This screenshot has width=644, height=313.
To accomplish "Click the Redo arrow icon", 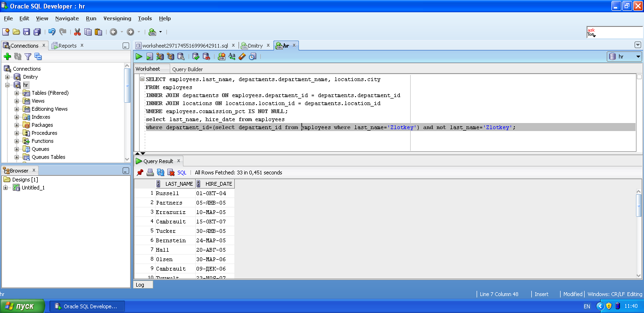I will (63, 32).
